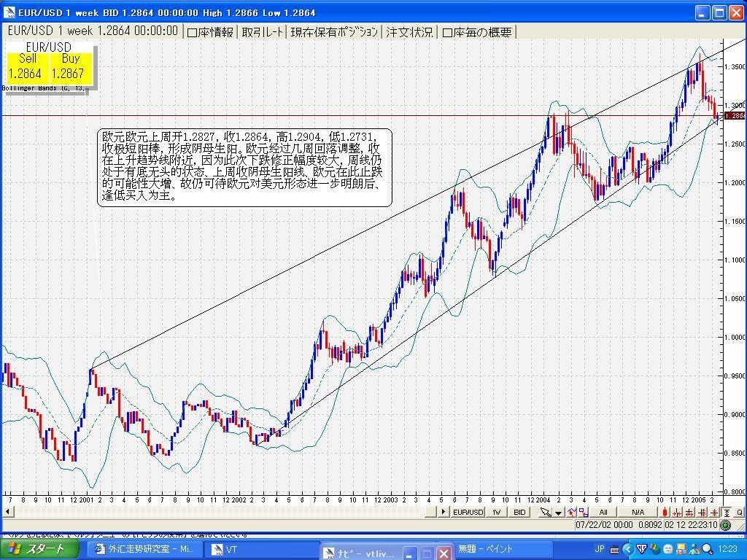This screenshot has width=747, height=560.
Task: Open the スタート menu on taskbar
Action: [38, 549]
